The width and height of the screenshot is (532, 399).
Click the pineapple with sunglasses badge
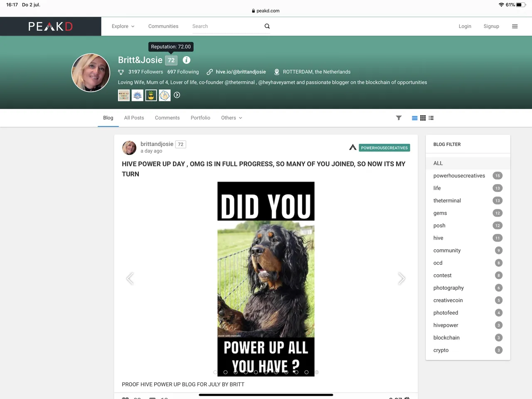(x=151, y=95)
